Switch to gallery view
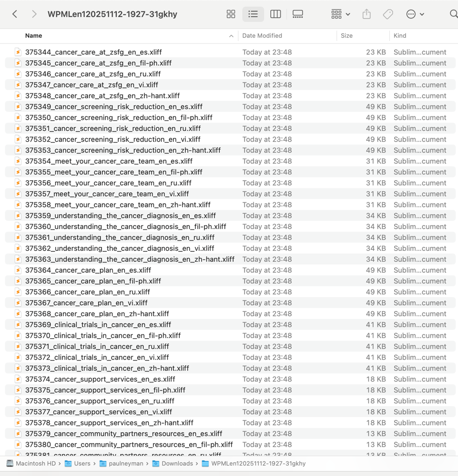The width and height of the screenshot is (458, 476). click(x=297, y=14)
